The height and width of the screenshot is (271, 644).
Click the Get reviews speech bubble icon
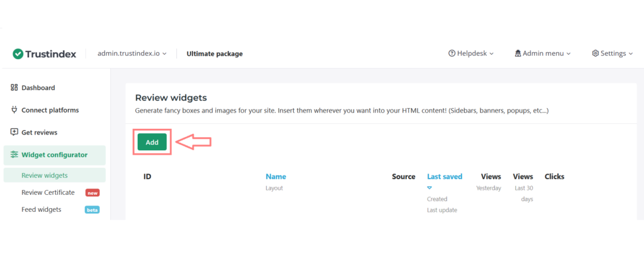pyautogui.click(x=14, y=132)
